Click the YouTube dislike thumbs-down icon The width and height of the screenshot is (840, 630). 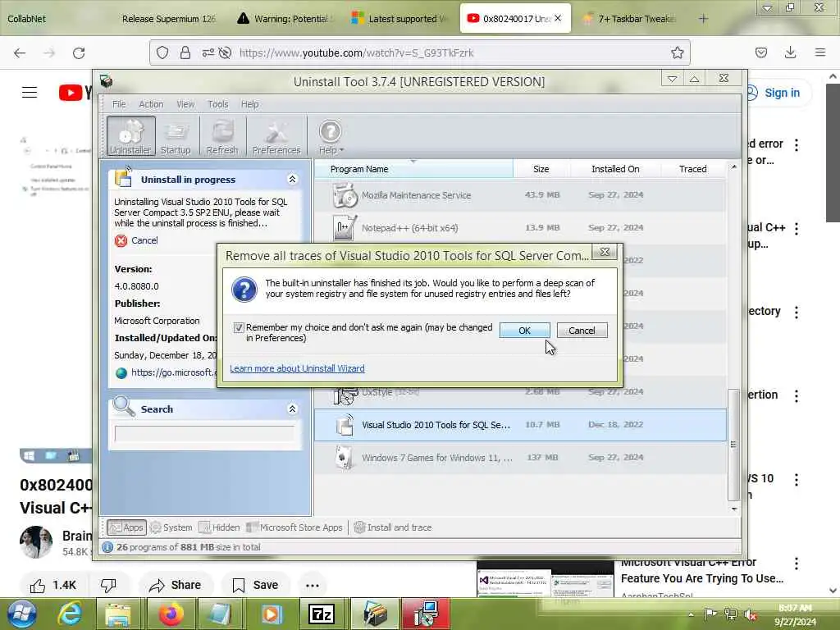click(x=108, y=586)
